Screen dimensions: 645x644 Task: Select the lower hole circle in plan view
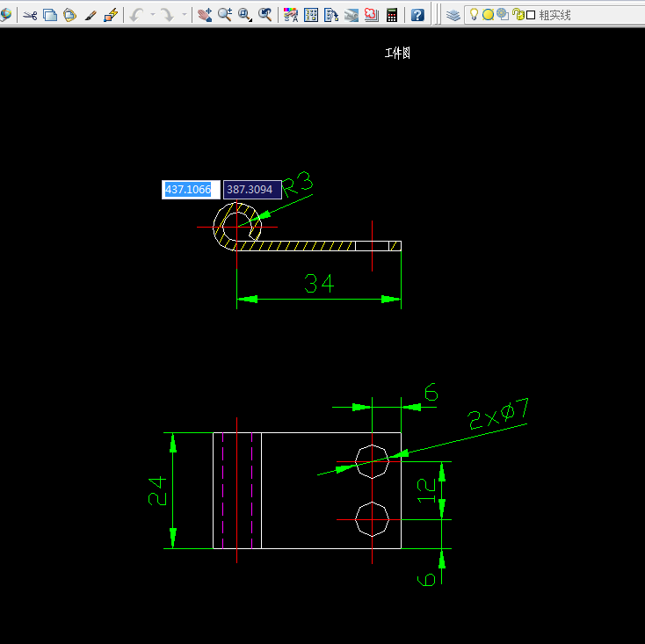[372, 519]
